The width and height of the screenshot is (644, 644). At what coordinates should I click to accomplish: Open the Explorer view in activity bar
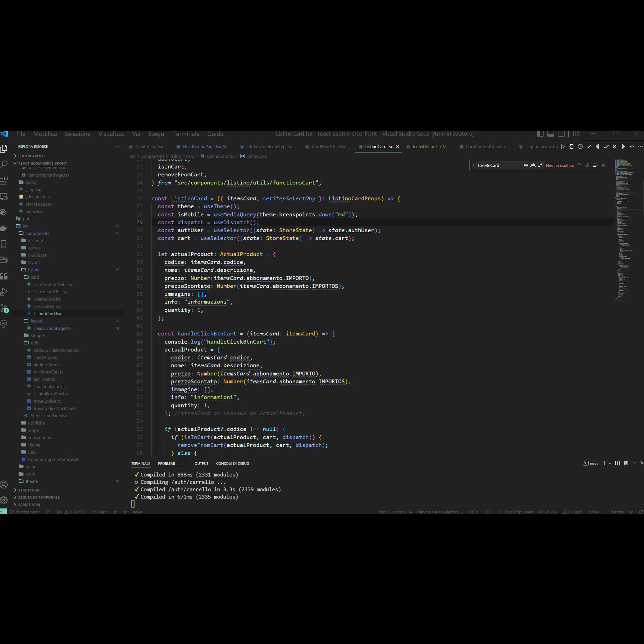4,149
